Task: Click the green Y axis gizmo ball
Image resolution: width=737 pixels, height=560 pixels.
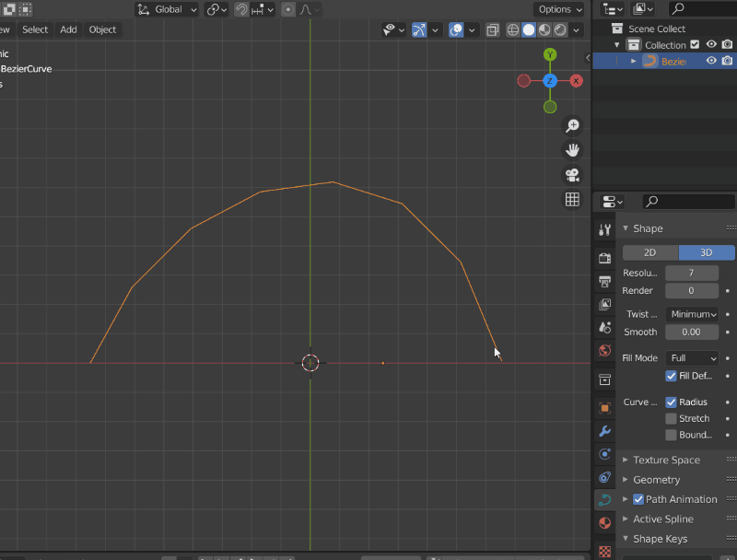Action: (x=550, y=54)
